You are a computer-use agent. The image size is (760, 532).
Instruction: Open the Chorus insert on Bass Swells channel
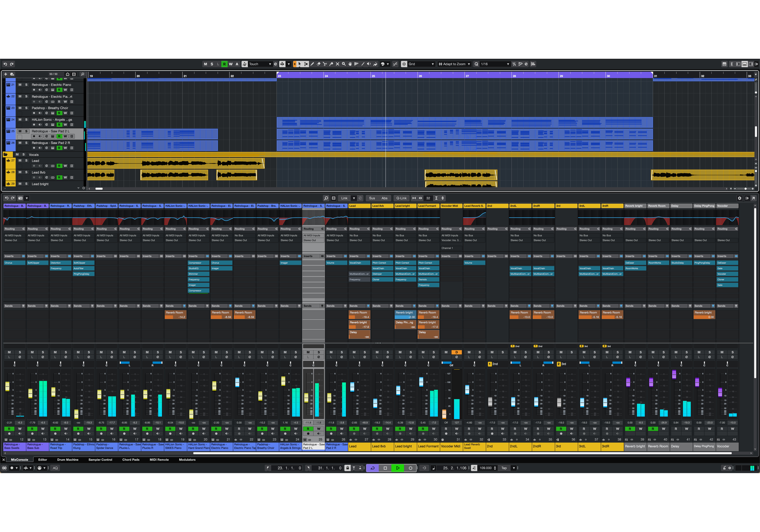pyautogui.click(x=15, y=263)
